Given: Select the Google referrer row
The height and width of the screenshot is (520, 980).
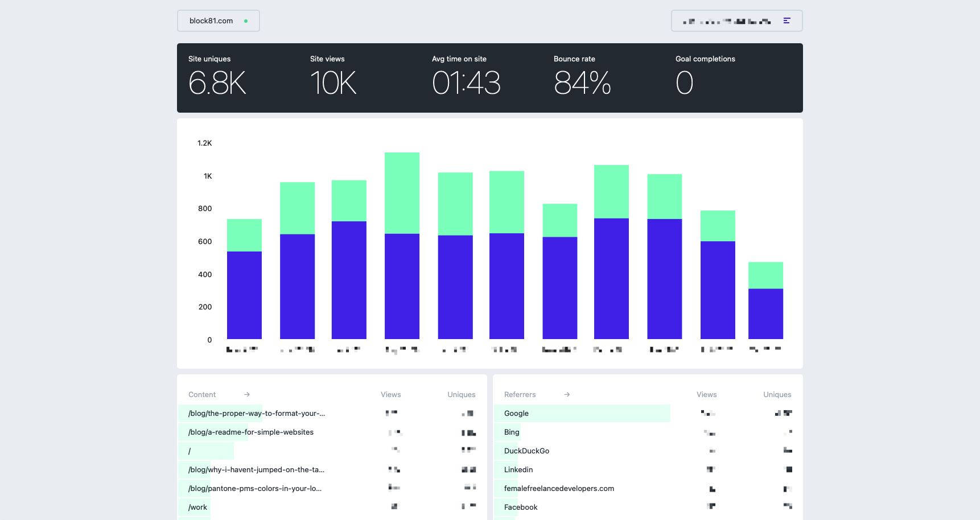Looking at the screenshot, I should (516, 414).
